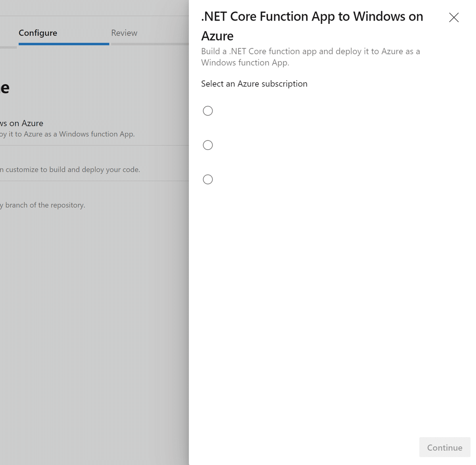Dismiss the panel using the X icon
This screenshot has width=476, height=465.
pyautogui.click(x=453, y=17)
